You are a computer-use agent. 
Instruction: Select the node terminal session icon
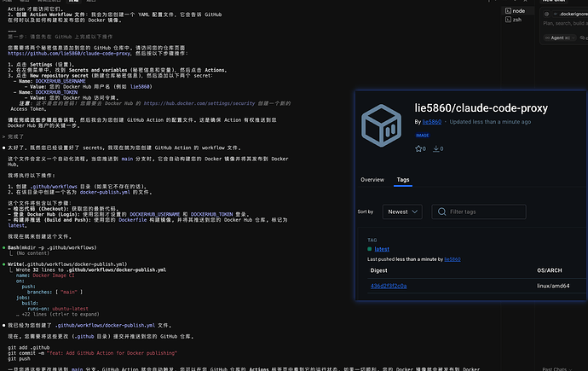coord(508,11)
